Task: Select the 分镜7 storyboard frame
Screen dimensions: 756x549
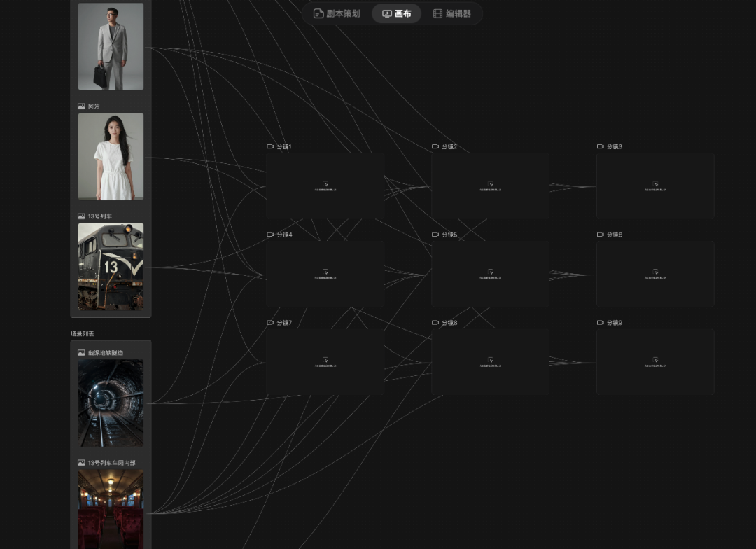Action: click(325, 362)
